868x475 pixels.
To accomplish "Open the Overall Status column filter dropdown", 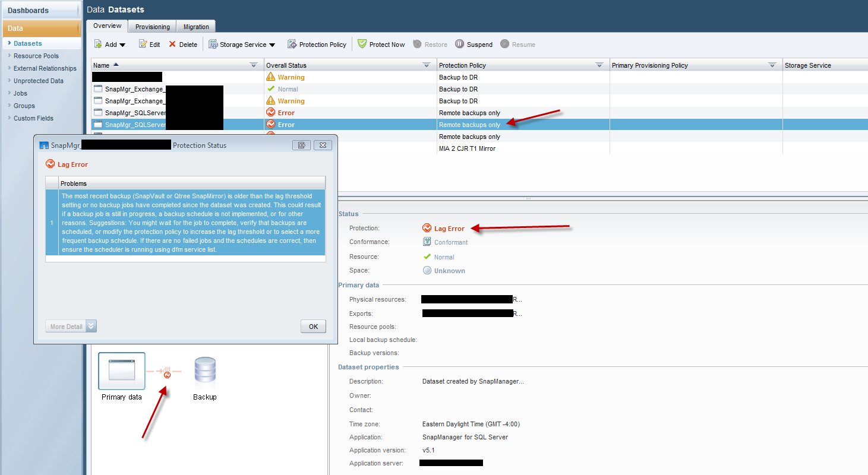I will tap(426, 65).
